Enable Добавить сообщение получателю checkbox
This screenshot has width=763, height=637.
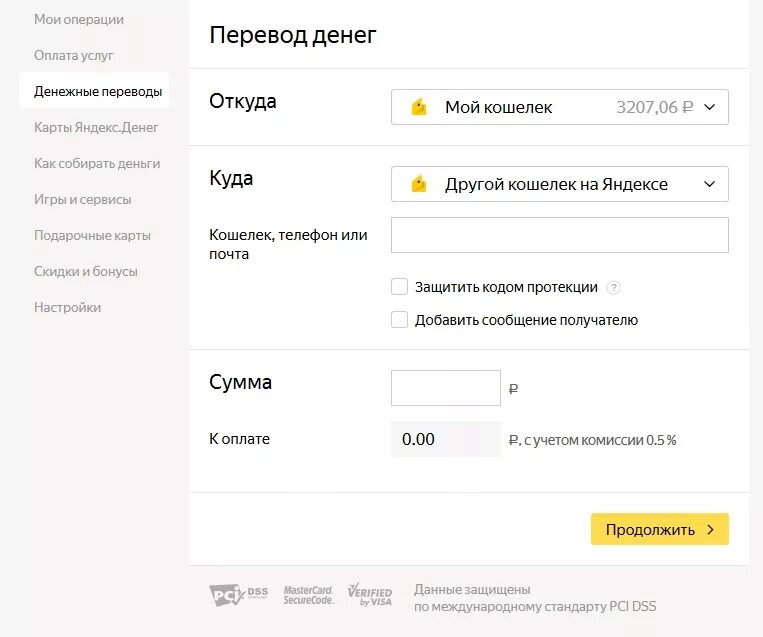click(400, 320)
